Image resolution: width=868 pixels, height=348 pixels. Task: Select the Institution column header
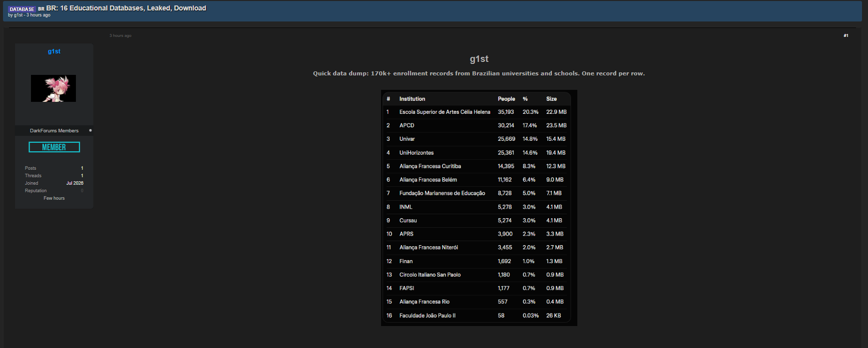click(x=412, y=99)
